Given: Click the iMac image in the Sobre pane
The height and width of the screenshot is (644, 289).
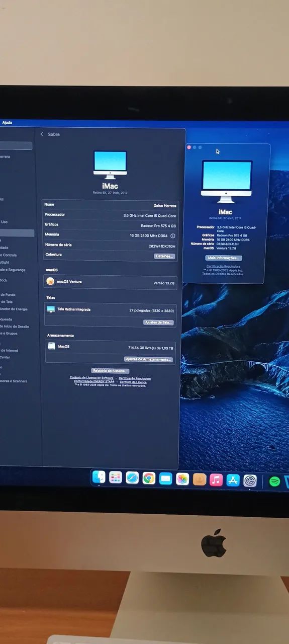Looking at the screenshot, I should click(110, 165).
